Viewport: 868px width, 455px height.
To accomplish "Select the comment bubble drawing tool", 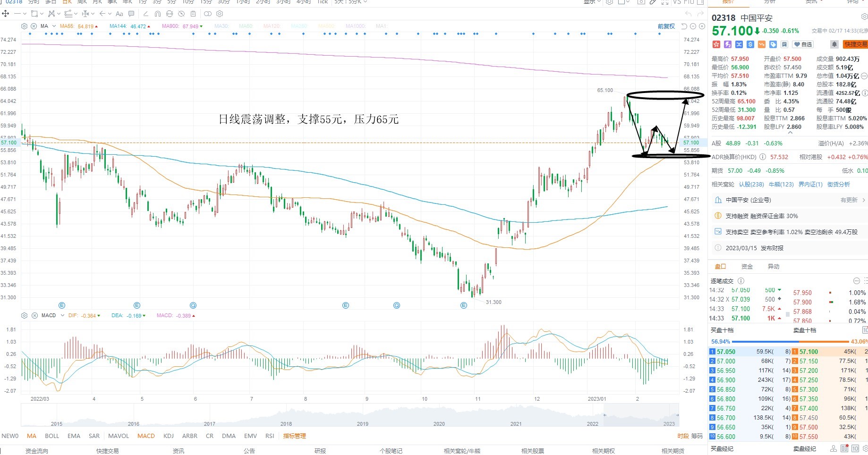I will (x=131, y=14).
